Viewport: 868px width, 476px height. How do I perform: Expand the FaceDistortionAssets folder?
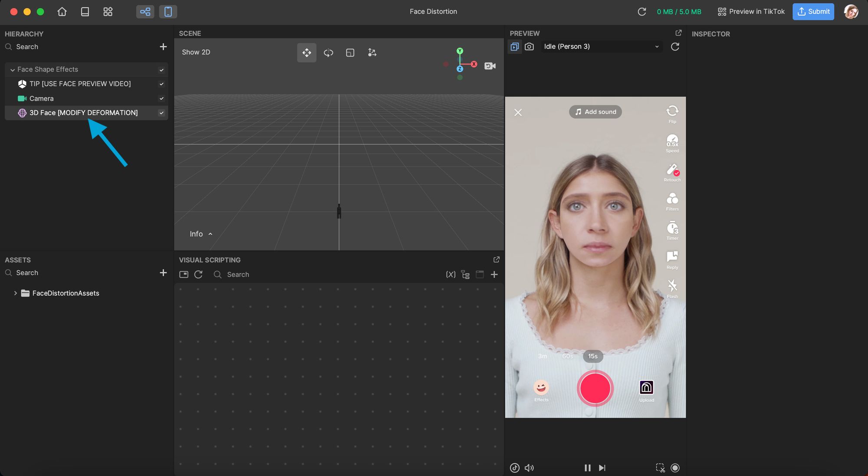click(14, 293)
